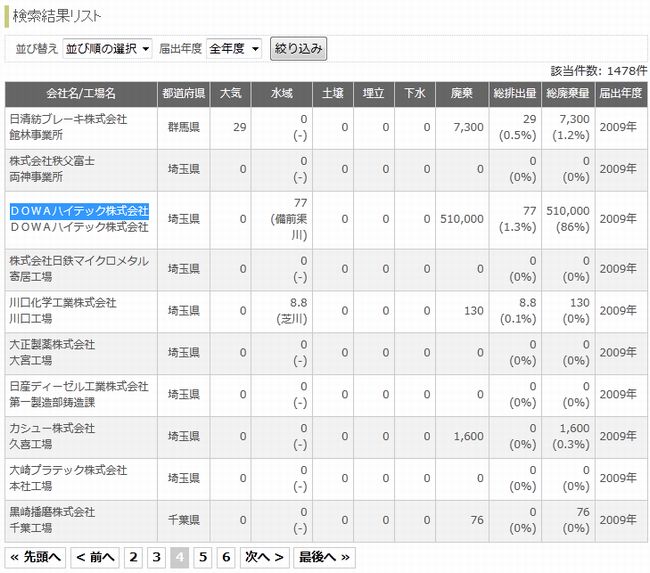Open results page 6
The height and width of the screenshot is (573, 650).
pos(226,557)
